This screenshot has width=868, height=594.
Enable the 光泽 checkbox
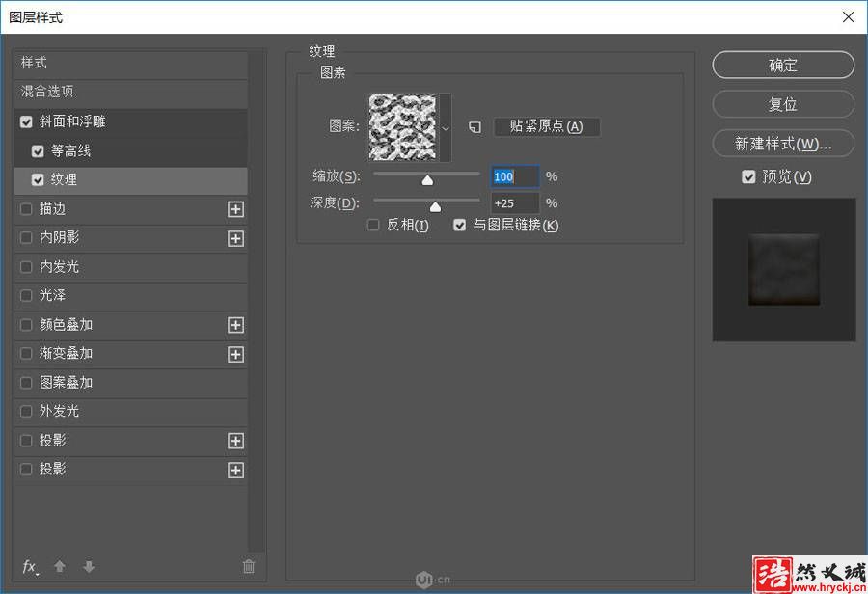26,296
